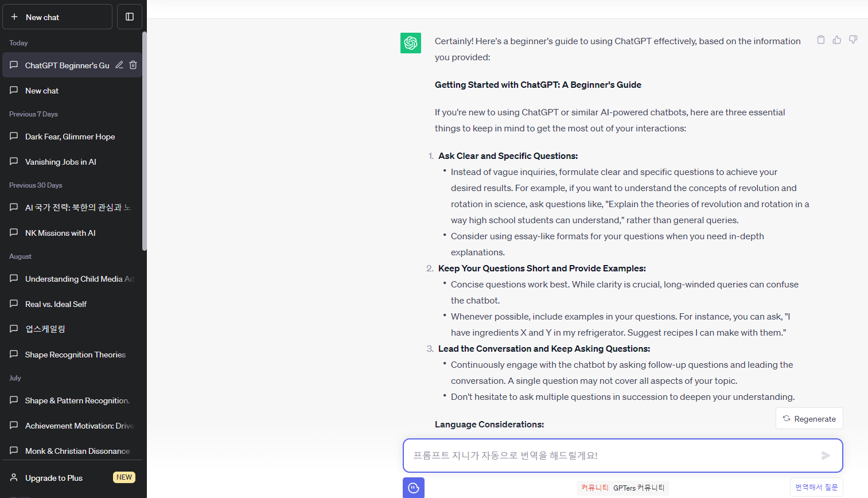The width and height of the screenshot is (868, 498).
Task: Click 'Lead the Conversation and Keep Asking Questions:' heading
Action: (544, 349)
